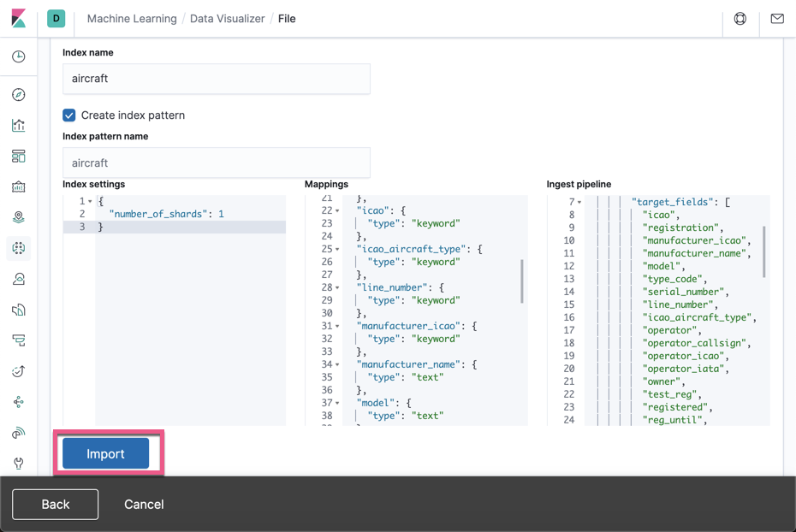The height and width of the screenshot is (532, 796).
Task: Open the space selector D avatar
Action: click(56, 19)
